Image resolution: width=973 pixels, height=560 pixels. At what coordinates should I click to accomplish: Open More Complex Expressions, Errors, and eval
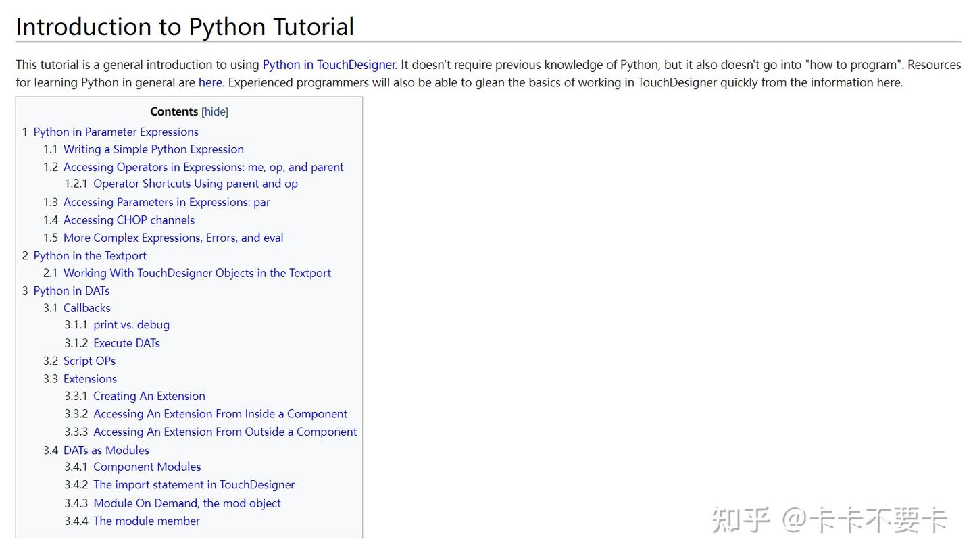click(173, 238)
